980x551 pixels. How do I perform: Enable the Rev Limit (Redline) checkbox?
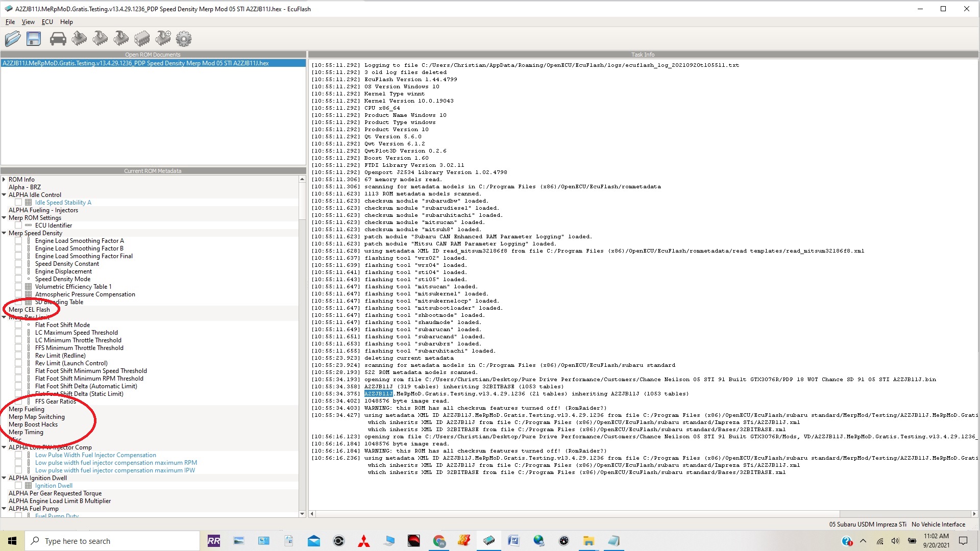click(18, 356)
